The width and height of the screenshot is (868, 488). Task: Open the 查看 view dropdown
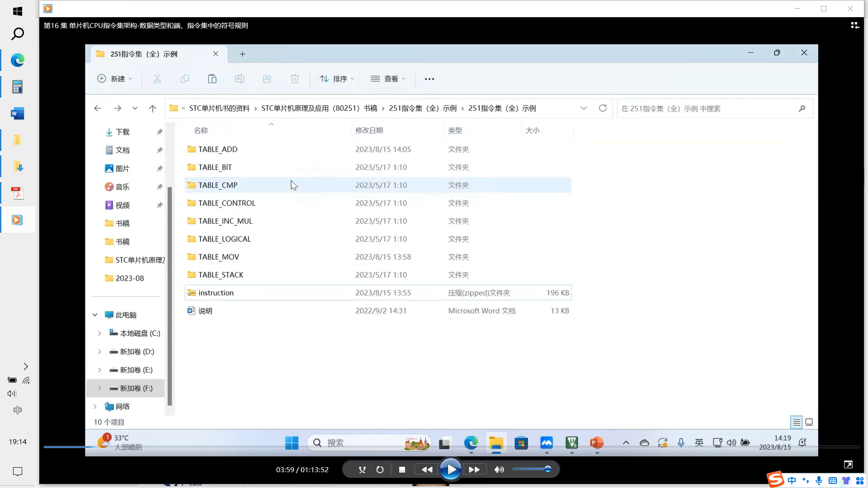click(388, 79)
